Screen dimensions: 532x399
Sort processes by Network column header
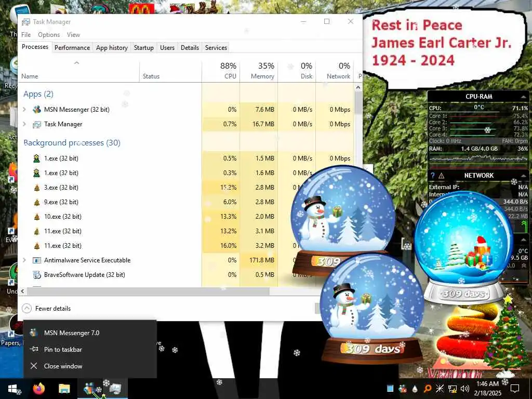(335, 71)
